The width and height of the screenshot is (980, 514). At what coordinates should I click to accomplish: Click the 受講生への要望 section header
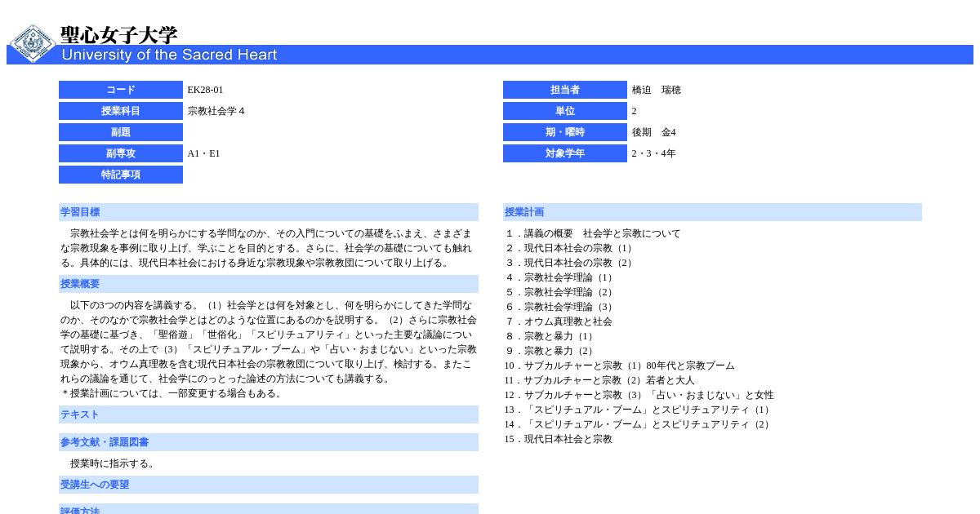point(269,485)
